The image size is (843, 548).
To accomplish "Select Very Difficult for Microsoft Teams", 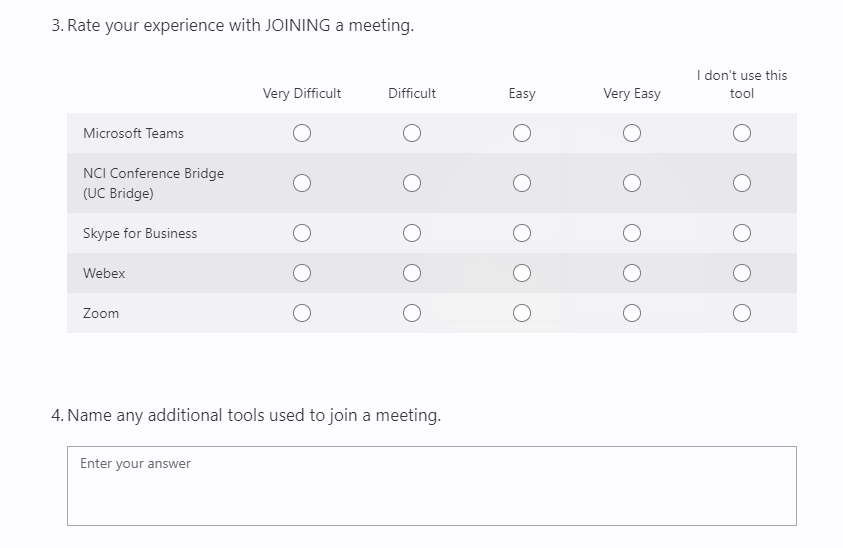I will tap(302, 133).
